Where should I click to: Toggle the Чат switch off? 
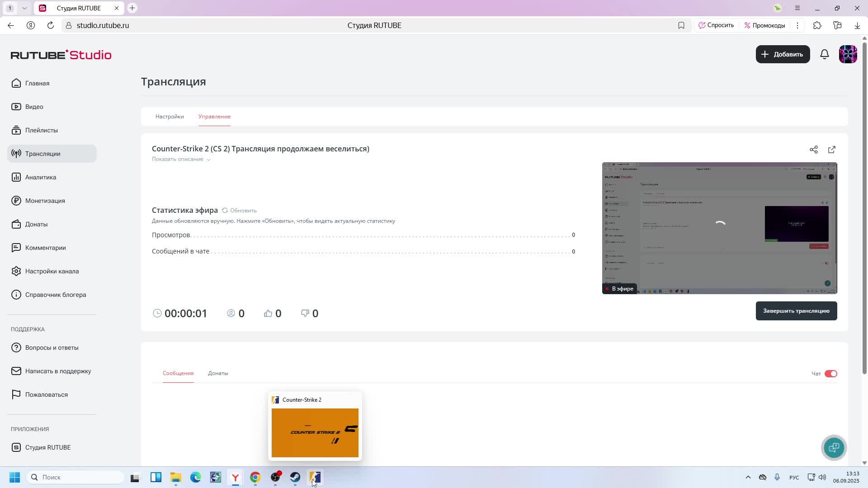click(x=830, y=374)
